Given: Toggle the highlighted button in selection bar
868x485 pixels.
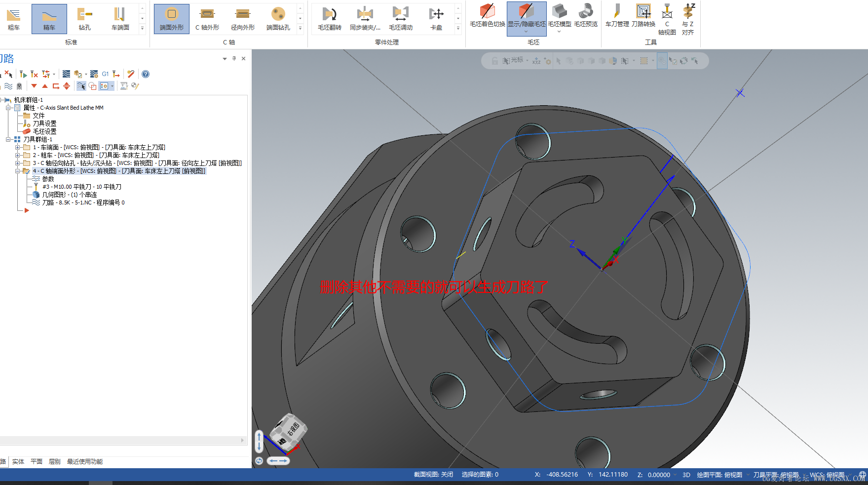Looking at the screenshot, I should pos(662,61).
